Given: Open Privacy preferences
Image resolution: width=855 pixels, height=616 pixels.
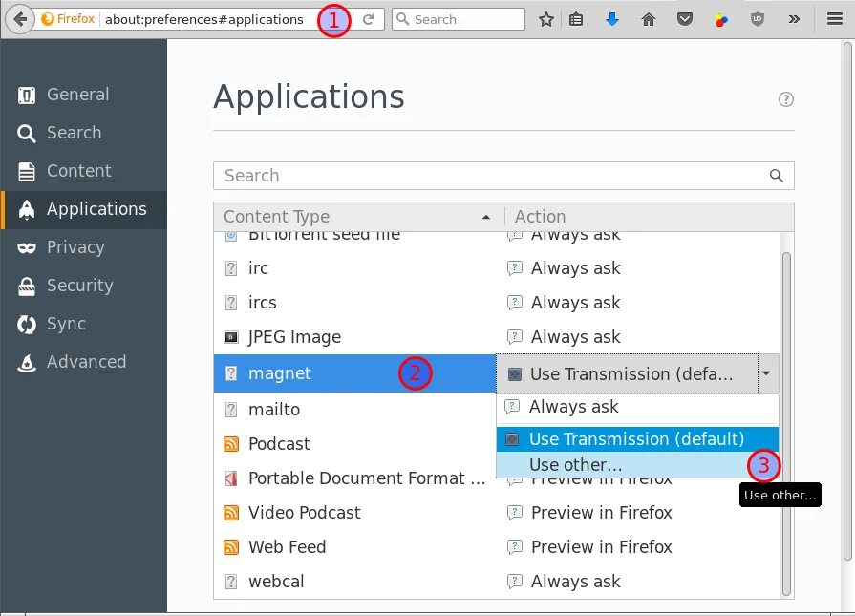Looking at the screenshot, I should [x=83, y=247].
